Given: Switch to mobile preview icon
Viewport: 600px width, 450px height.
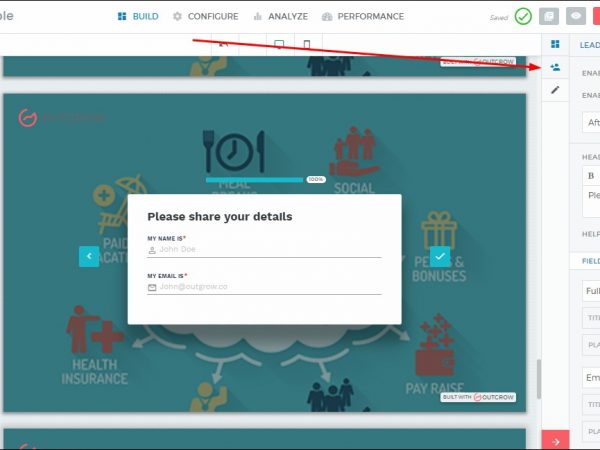Looking at the screenshot, I should tap(307, 44).
